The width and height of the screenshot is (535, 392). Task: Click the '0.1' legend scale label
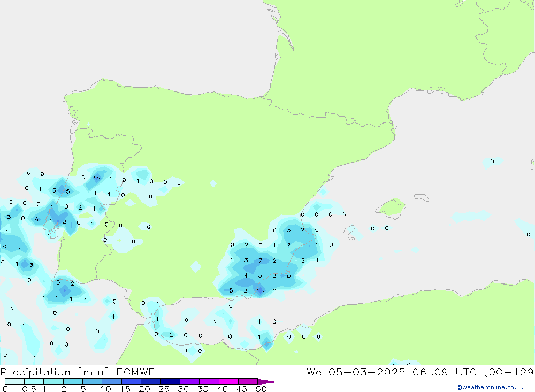[9, 389]
